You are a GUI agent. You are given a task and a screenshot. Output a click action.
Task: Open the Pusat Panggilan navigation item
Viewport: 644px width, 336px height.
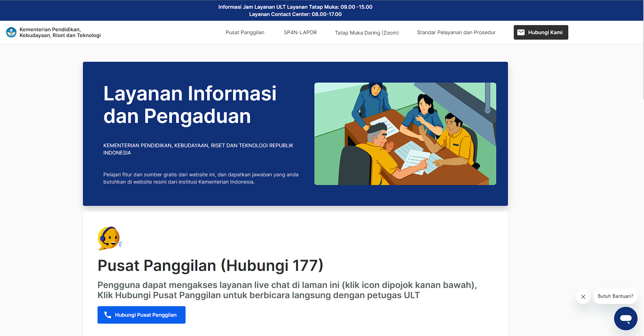pyautogui.click(x=245, y=32)
